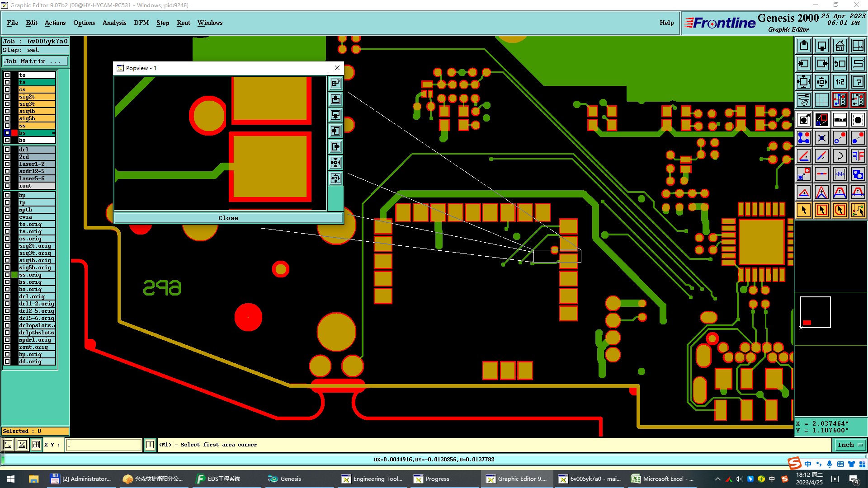Screen dimensions: 868x488
Task: Select the measurement ruler tool
Action: pyautogui.click(x=840, y=120)
